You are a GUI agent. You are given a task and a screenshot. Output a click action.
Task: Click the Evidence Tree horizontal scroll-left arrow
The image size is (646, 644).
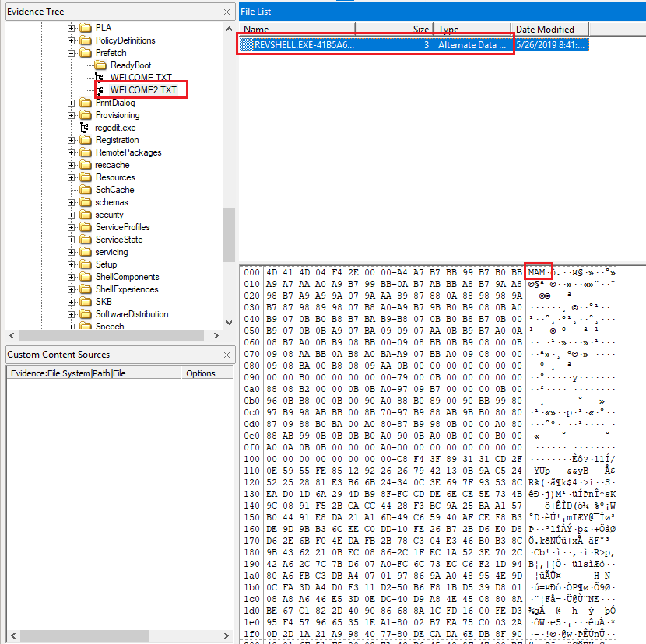(x=12, y=335)
